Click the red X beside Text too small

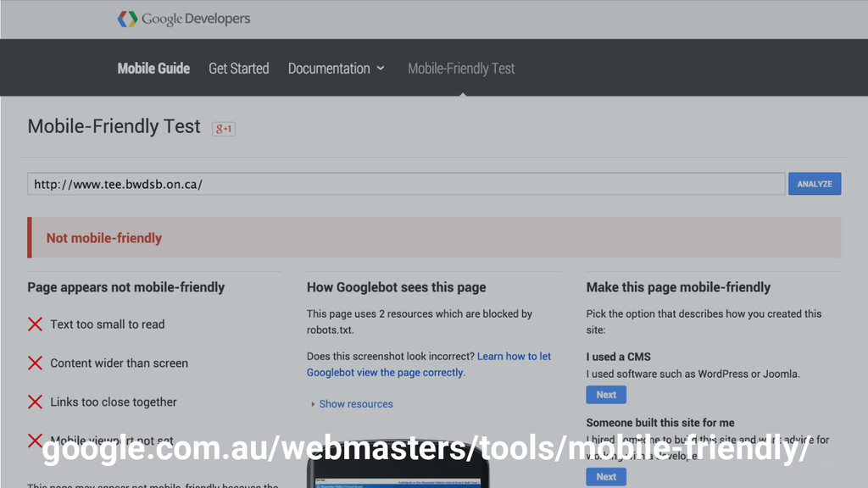coord(35,324)
